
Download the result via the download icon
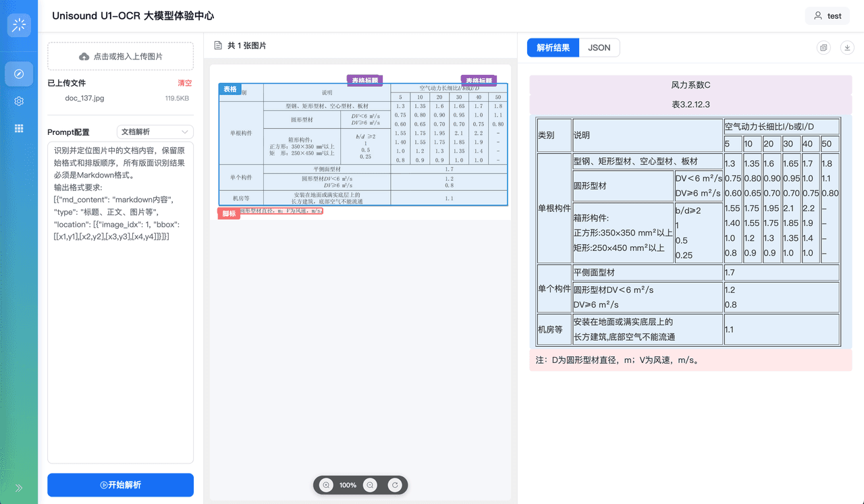(846, 47)
